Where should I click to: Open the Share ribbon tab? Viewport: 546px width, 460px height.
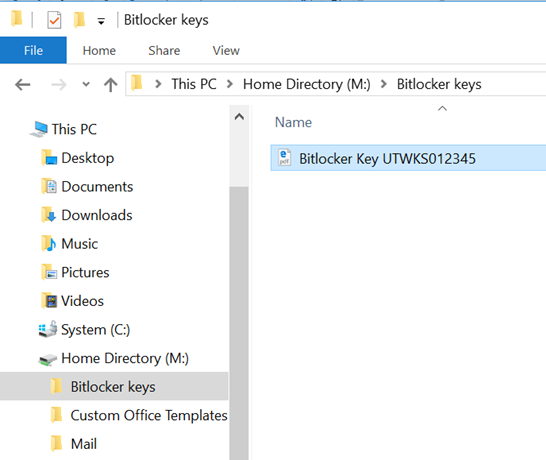164,51
